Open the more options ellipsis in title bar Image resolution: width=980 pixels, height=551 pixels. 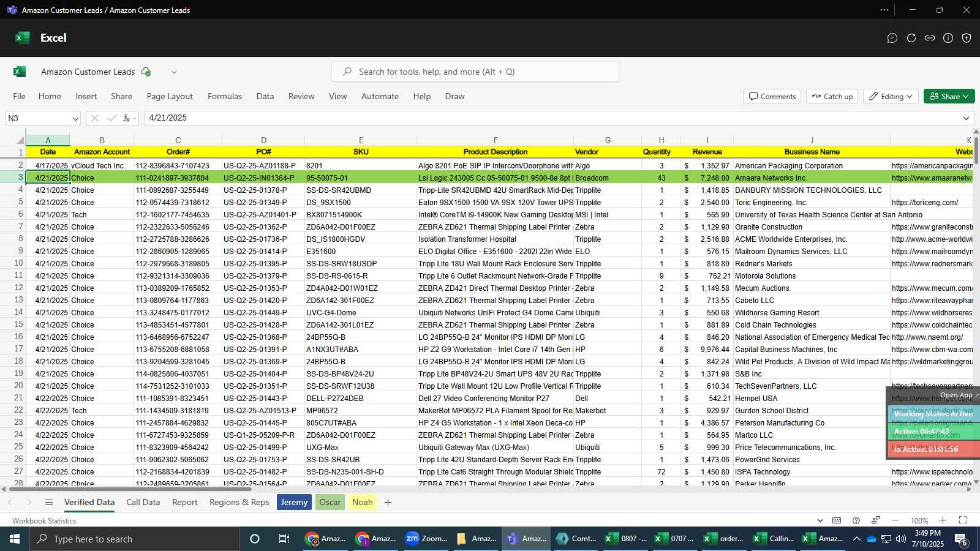coord(884,10)
